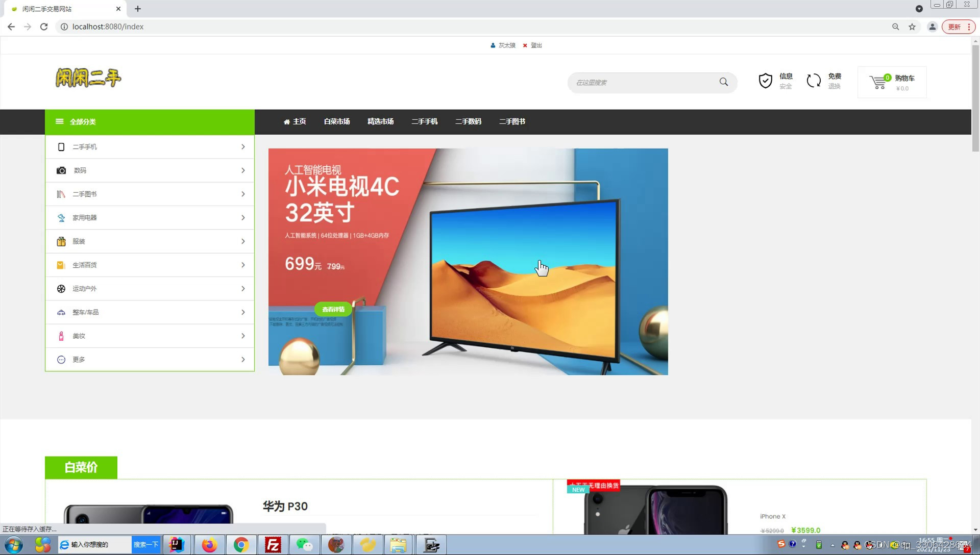Open the iPhone X product link
980x555 pixels.
click(x=773, y=516)
